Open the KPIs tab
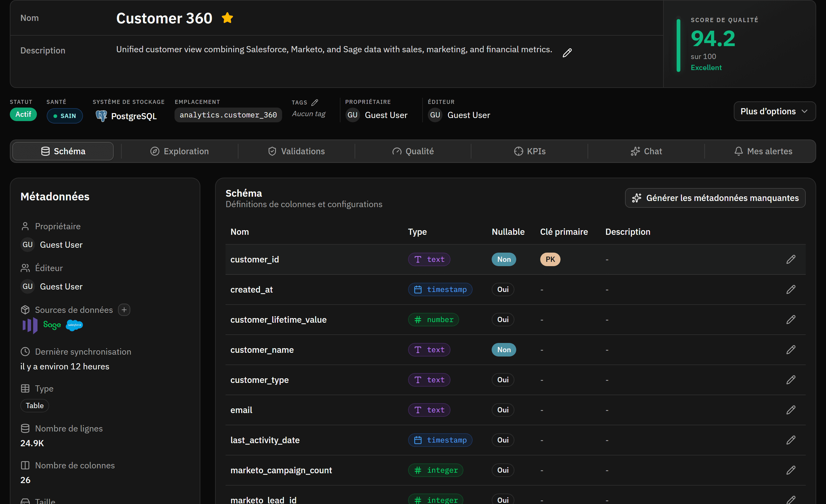826x504 pixels. [530, 151]
